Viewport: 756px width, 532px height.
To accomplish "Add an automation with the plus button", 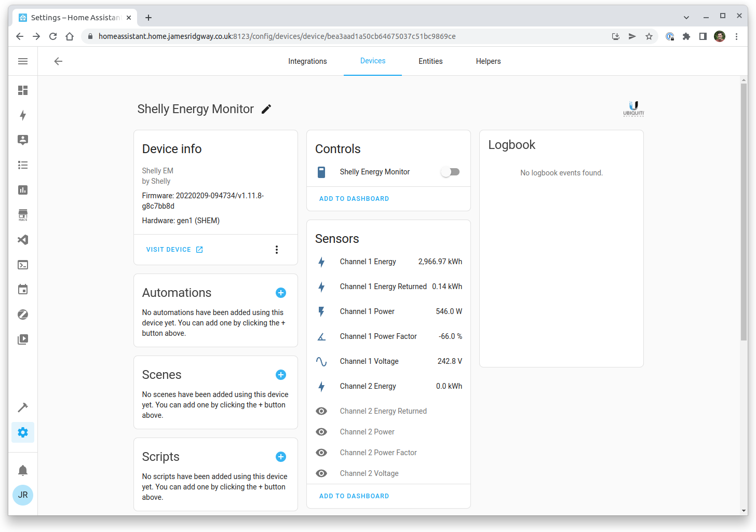I will coord(281,293).
